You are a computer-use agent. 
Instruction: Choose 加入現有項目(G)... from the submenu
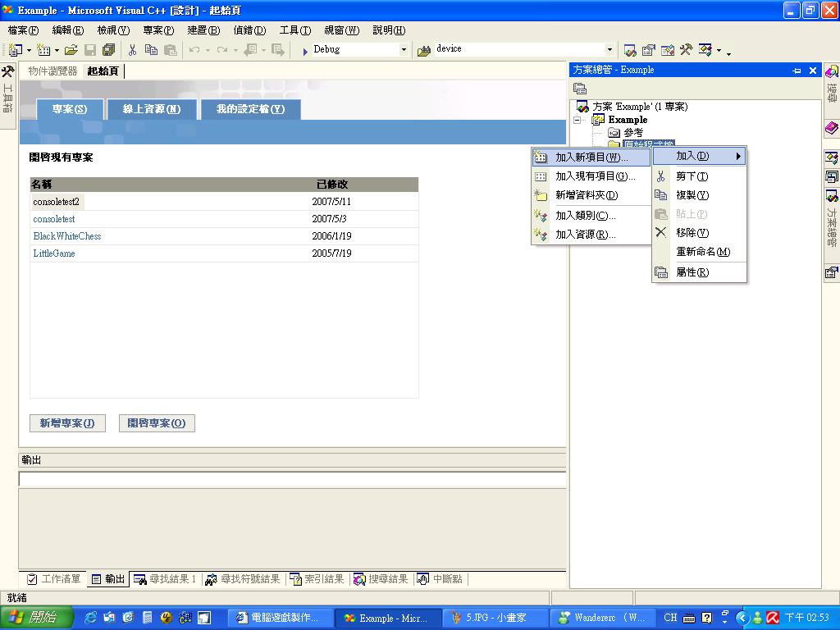point(591,176)
